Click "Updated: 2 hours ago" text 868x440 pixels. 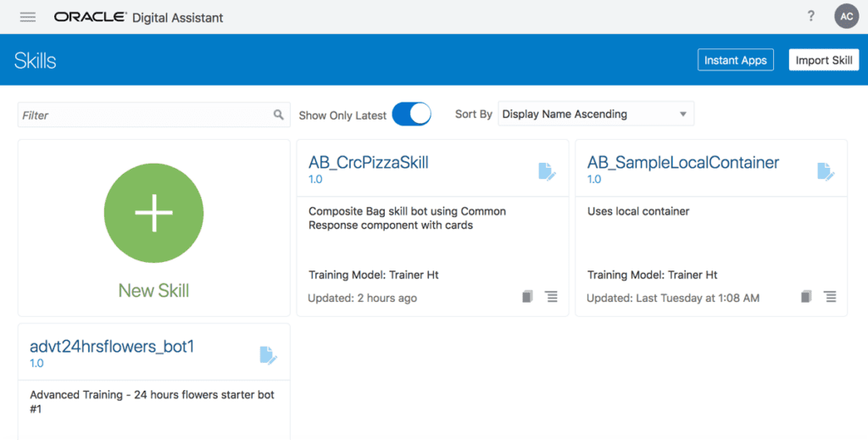pyautogui.click(x=363, y=298)
